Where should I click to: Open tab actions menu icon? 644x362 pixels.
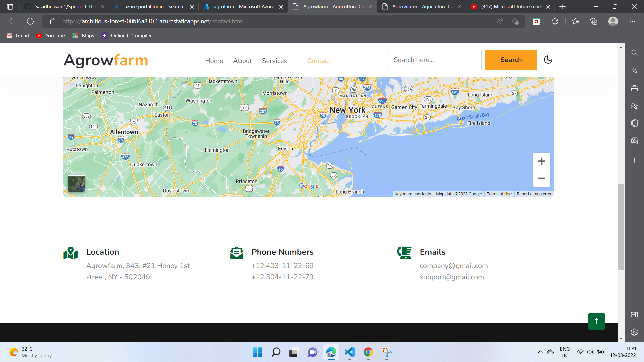[10, 7]
